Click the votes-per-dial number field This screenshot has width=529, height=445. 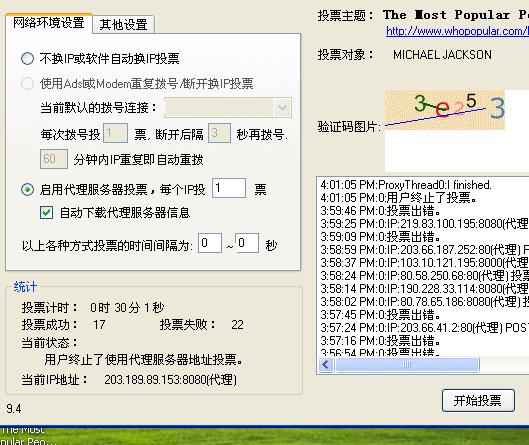click(x=115, y=133)
